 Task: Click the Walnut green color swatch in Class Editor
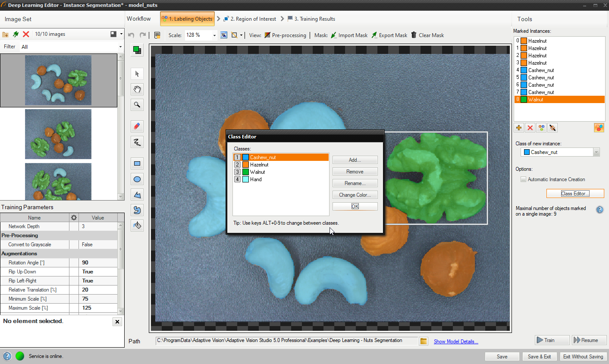click(x=245, y=172)
